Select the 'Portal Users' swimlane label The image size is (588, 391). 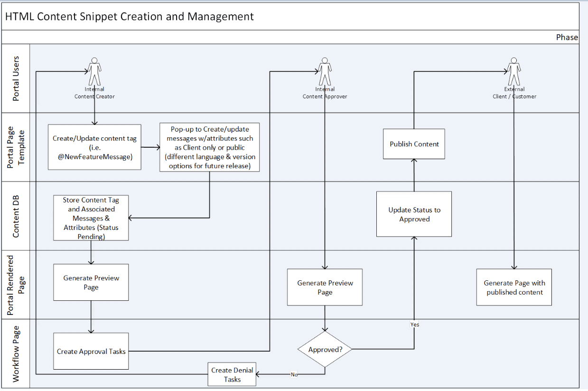tap(16, 78)
